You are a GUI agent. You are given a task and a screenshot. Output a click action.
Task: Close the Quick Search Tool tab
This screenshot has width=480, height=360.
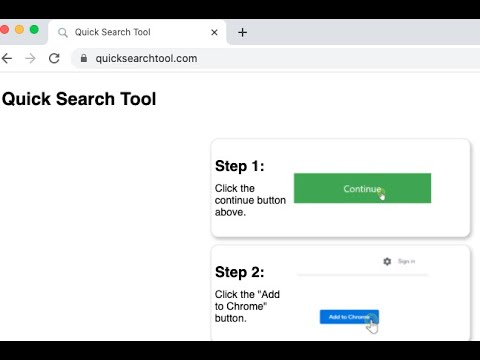pos(214,32)
